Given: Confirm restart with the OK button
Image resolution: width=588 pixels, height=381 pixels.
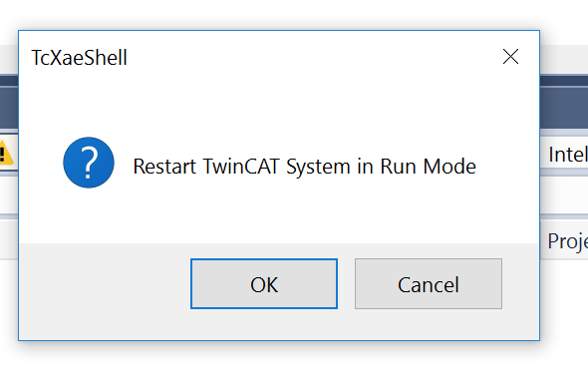Looking at the screenshot, I should click(264, 284).
